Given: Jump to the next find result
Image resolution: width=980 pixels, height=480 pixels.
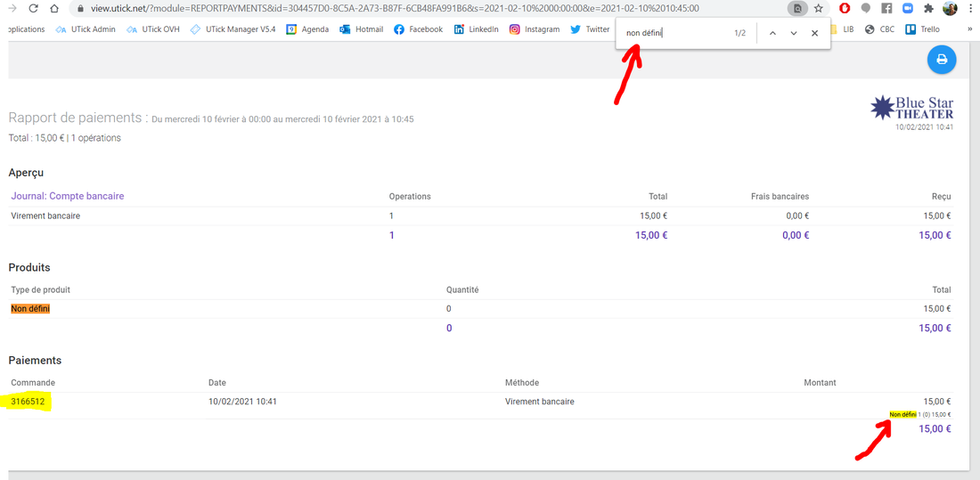Looking at the screenshot, I should click(x=794, y=33).
